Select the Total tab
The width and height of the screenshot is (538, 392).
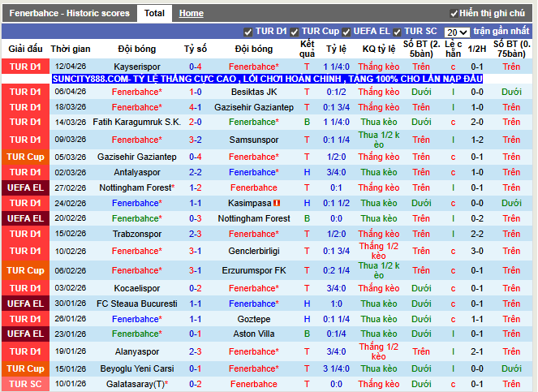coord(153,13)
